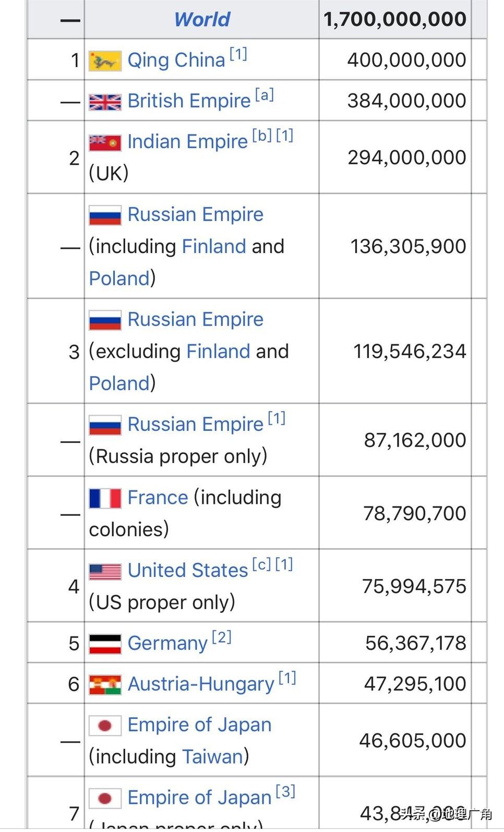Click the Austria-Hungary flag icon
The width and height of the screenshot is (504, 832).
click(x=105, y=684)
